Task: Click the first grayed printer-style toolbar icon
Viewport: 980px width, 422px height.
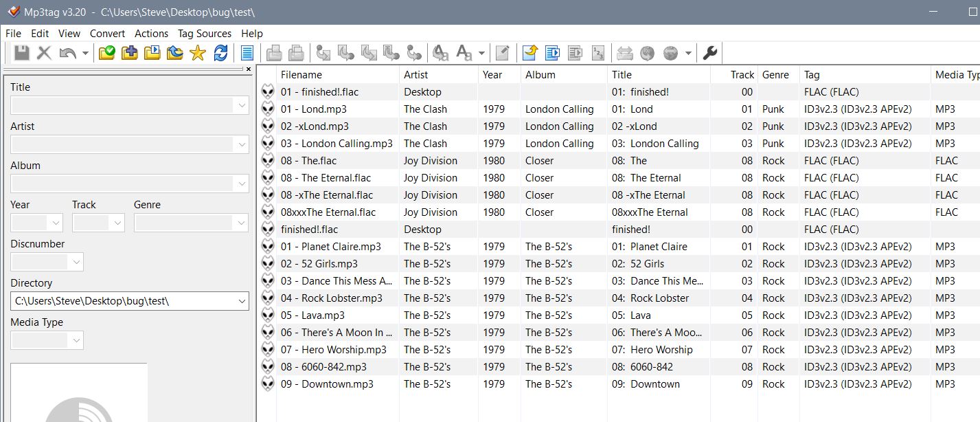Action: 274,53
